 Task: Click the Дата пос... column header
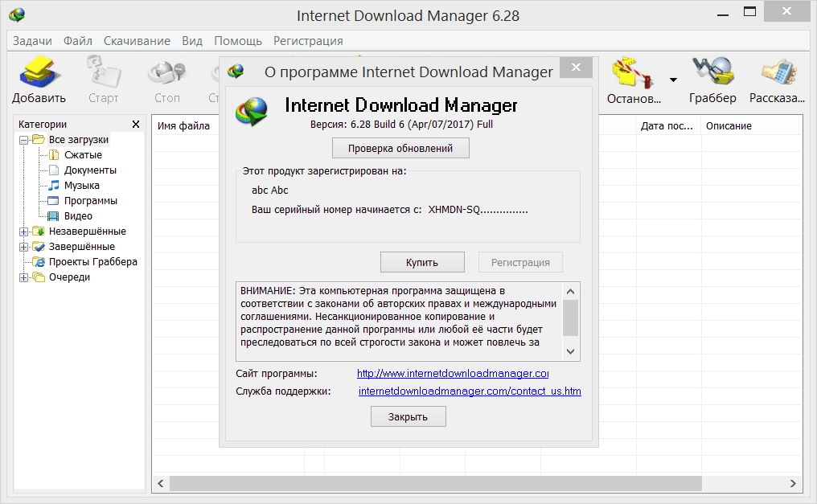coord(668,125)
